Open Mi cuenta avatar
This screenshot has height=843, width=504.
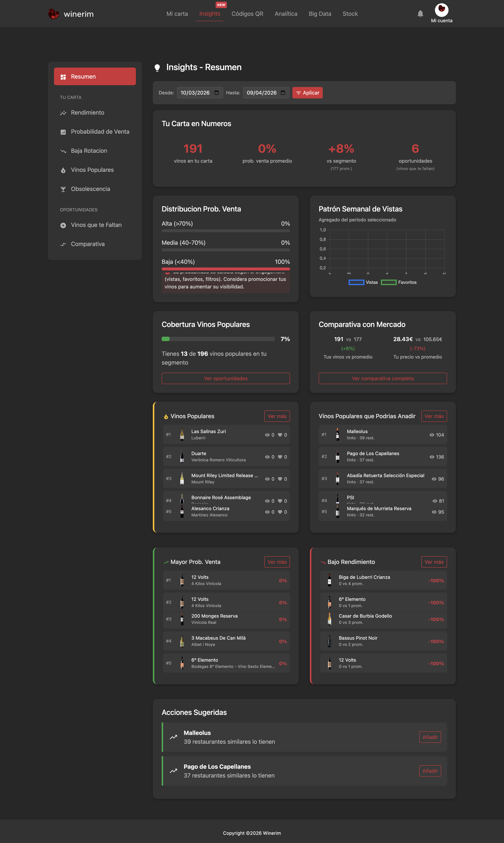442,10
